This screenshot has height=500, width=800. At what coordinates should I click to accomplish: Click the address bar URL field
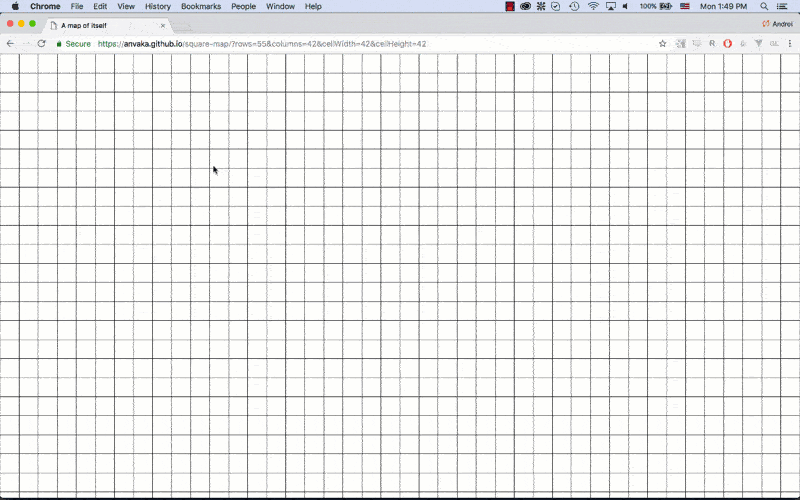pyautogui.click(x=357, y=44)
